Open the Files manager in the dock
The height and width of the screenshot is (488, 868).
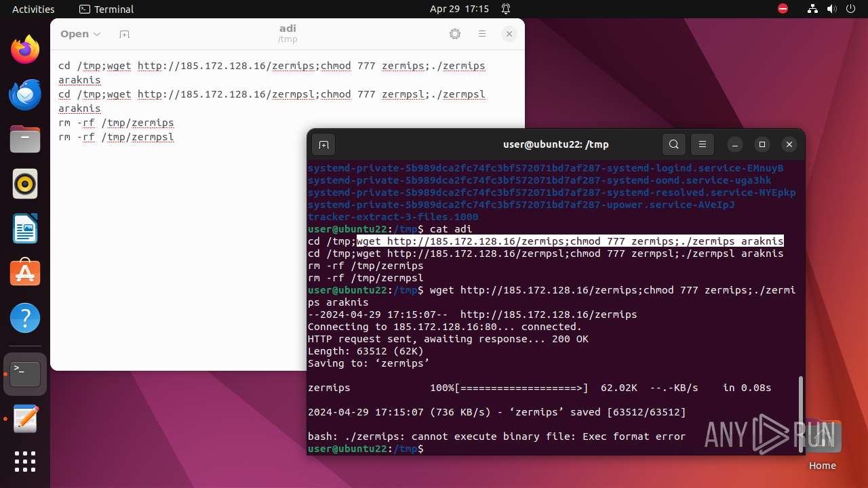click(25, 139)
